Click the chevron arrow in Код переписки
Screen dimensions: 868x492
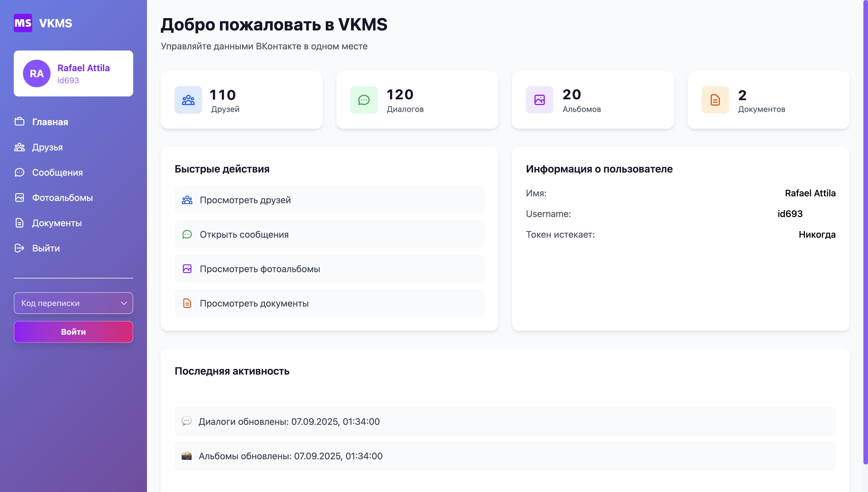click(x=124, y=303)
